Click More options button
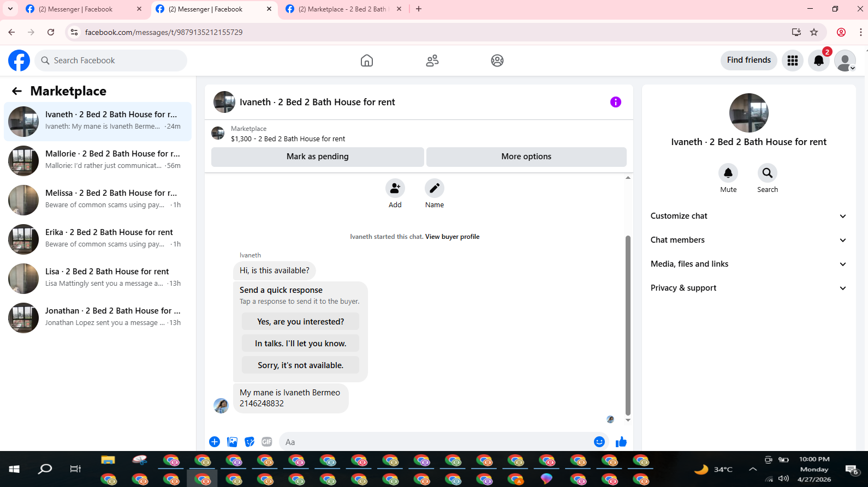 [x=526, y=157]
